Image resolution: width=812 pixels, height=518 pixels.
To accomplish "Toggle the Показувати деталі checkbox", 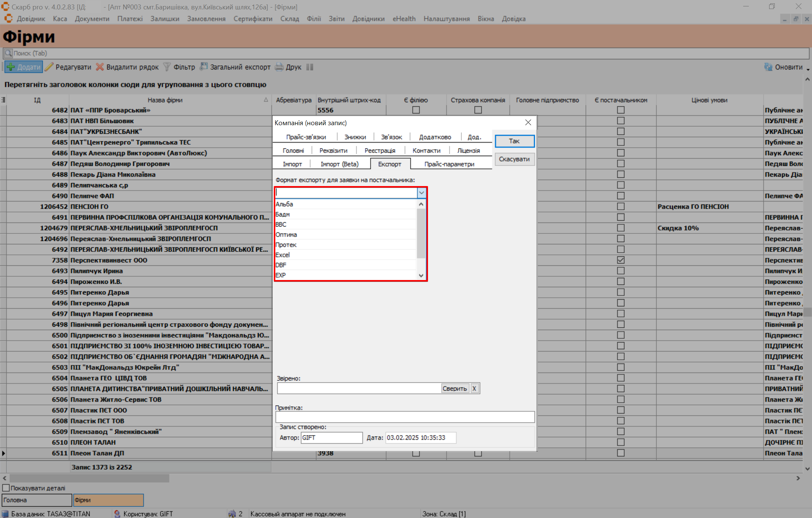I will (x=6, y=488).
